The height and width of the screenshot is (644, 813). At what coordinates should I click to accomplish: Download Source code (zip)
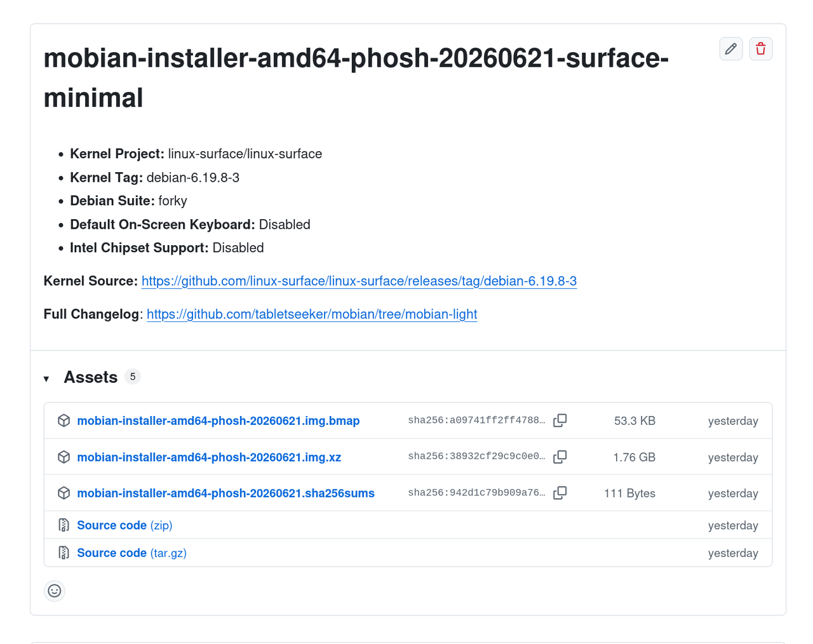pos(124,525)
